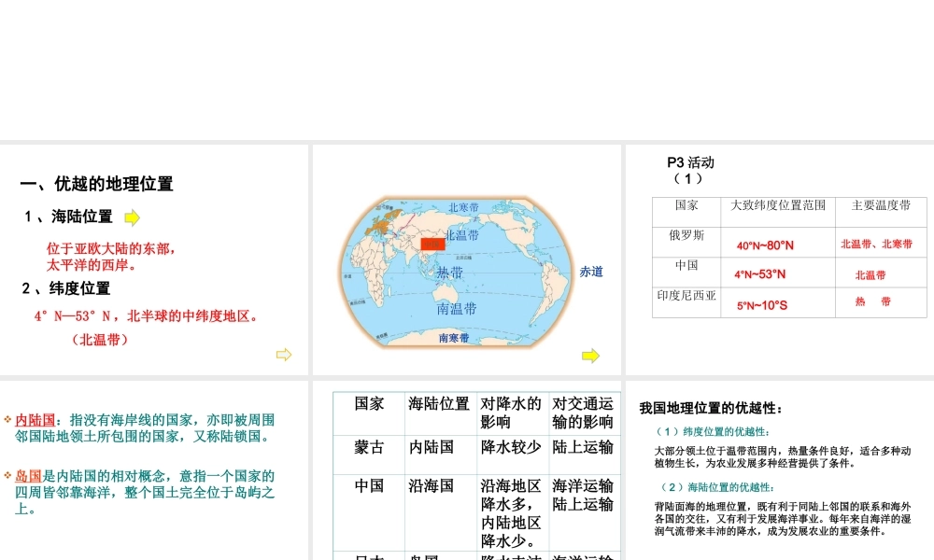This screenshot has width=934, height=560.
Task: Select the heading 一、优越的地理位置
Action: [x=96, y=184]
